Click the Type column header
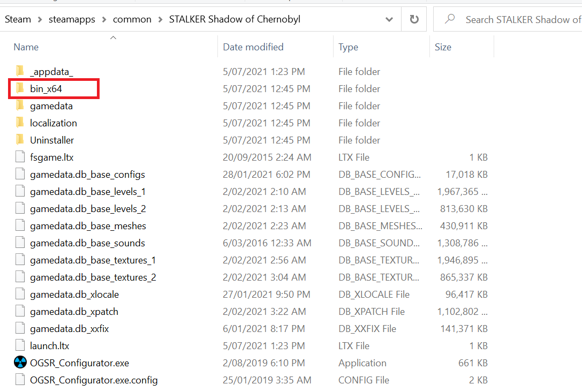Viewport: 582px width, 392px height. 348,47
